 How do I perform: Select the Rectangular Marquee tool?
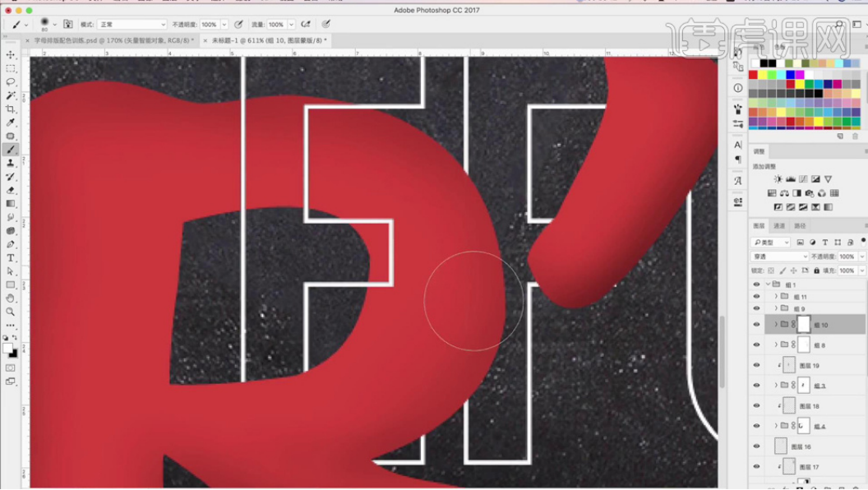[x=11, y=69]
